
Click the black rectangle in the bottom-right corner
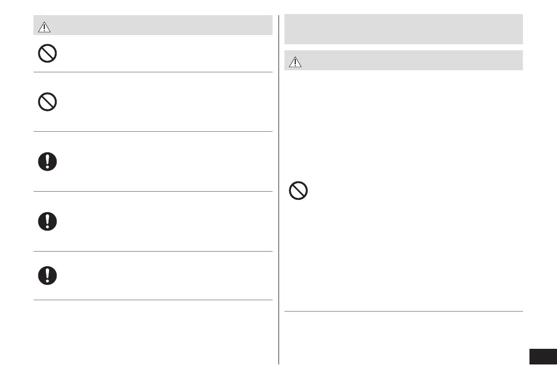tap(542, 357)
